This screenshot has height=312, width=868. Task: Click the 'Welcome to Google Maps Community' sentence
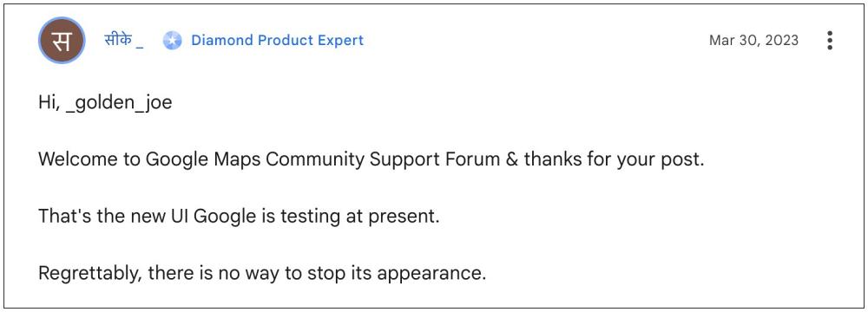[371, 159]
